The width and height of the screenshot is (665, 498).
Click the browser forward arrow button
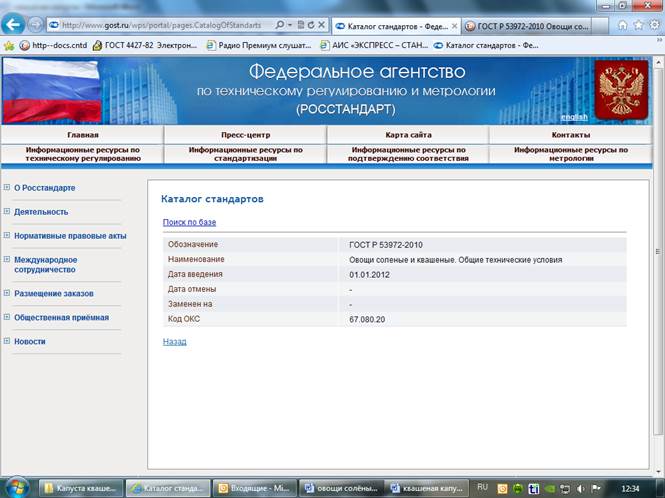click(35, 25)
